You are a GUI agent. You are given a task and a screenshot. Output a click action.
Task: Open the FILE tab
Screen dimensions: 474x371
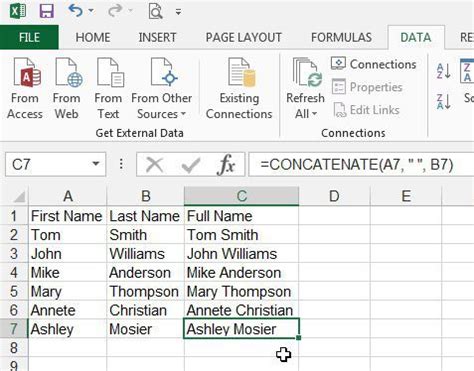[29, 37]
